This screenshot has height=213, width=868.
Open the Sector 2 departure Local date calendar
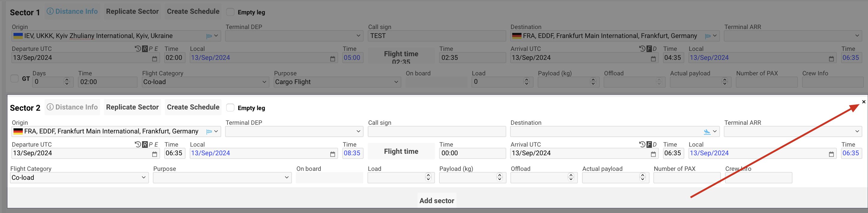[332, 154]
